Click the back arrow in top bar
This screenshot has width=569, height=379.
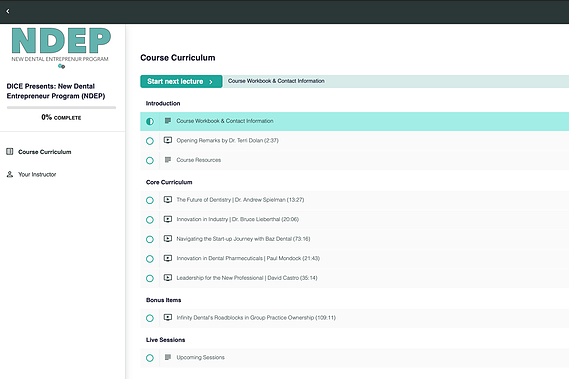8,11
